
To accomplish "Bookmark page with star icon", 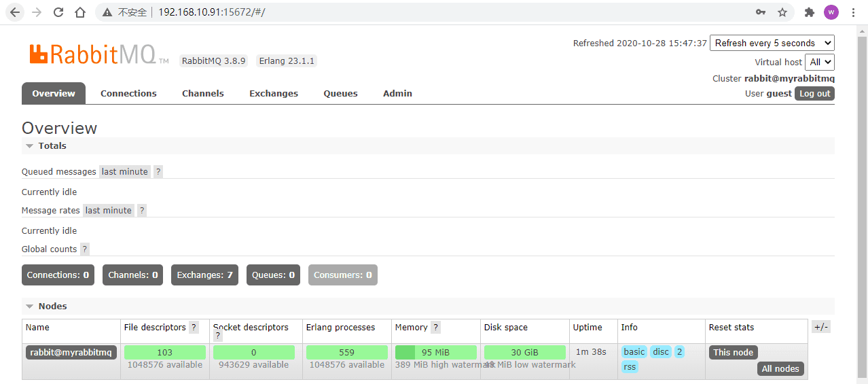I will pos(782,12).
